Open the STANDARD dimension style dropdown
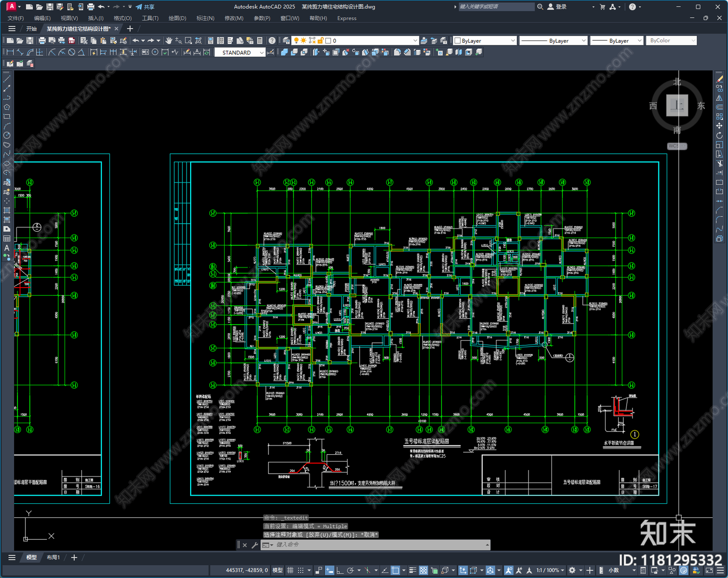This screenshot has height=578, width=728. pyautogui.click(x=240, y=52)
